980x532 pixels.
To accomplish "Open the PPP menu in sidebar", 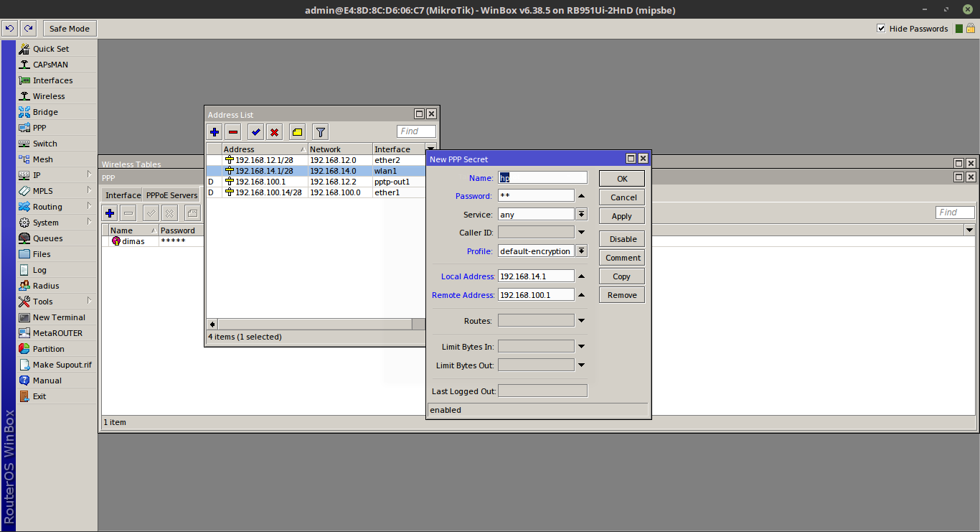I will pyautogui.click(x=57, y=128).
